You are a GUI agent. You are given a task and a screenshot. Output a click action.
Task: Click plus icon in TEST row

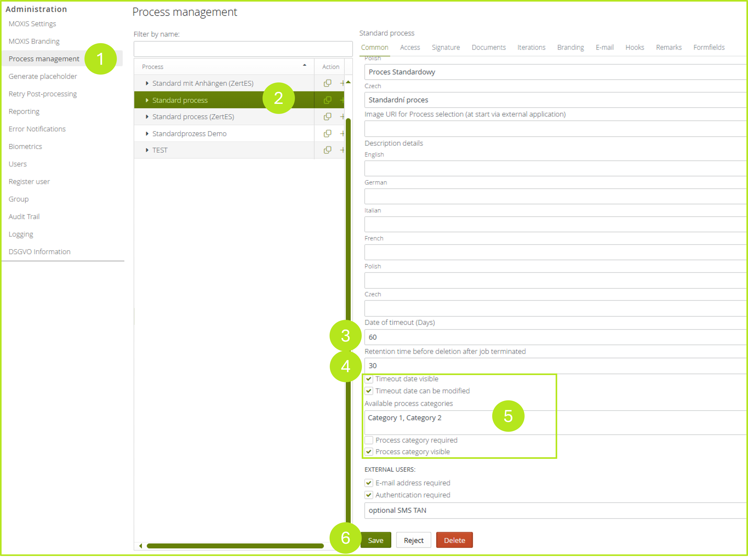tap(342, 150)
